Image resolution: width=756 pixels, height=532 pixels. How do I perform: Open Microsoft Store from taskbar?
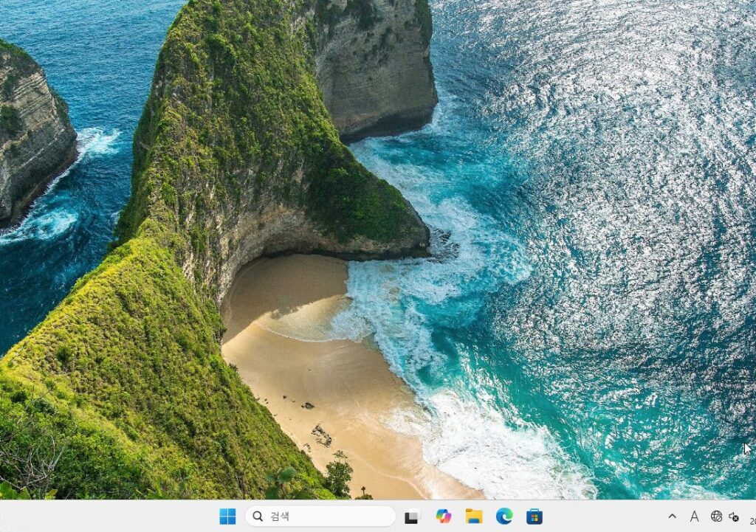535,517
